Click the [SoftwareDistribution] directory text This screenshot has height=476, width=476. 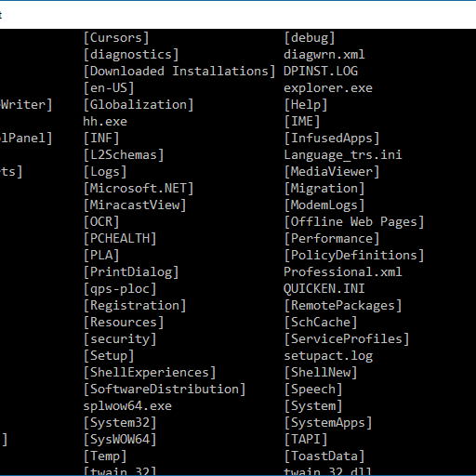point(165,390)
